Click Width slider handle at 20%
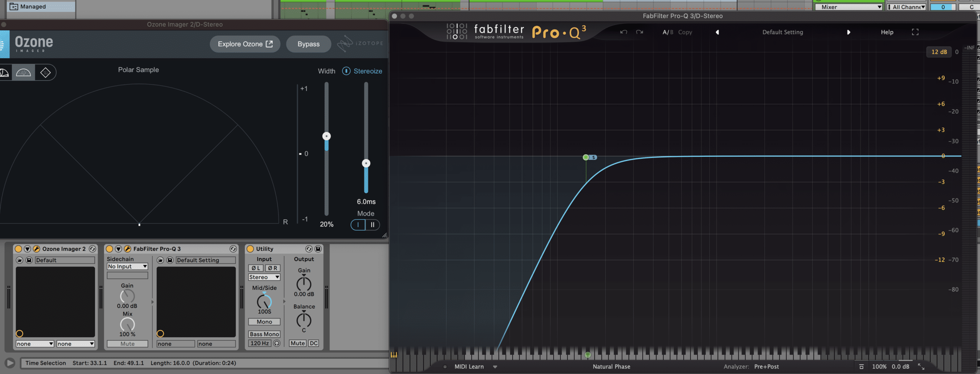Image resolution: width=980 pixels, height=374 pixels. pos(327,136)
